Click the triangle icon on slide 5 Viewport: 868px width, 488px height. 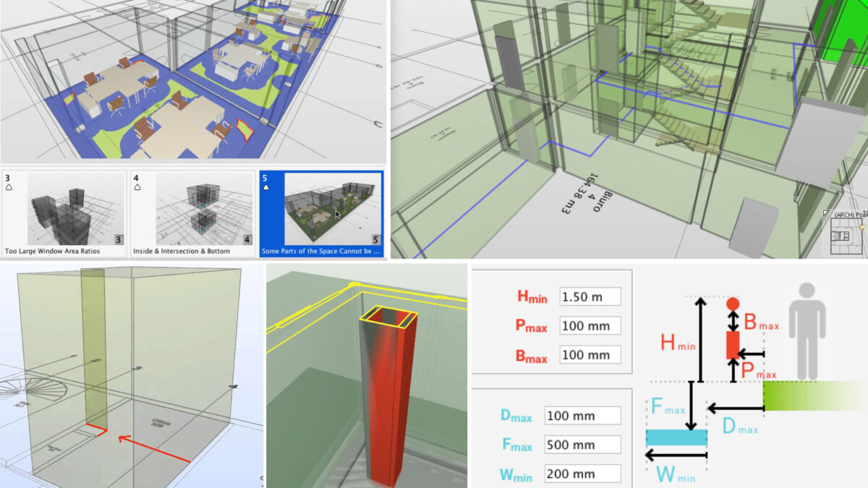pos(266,187)
